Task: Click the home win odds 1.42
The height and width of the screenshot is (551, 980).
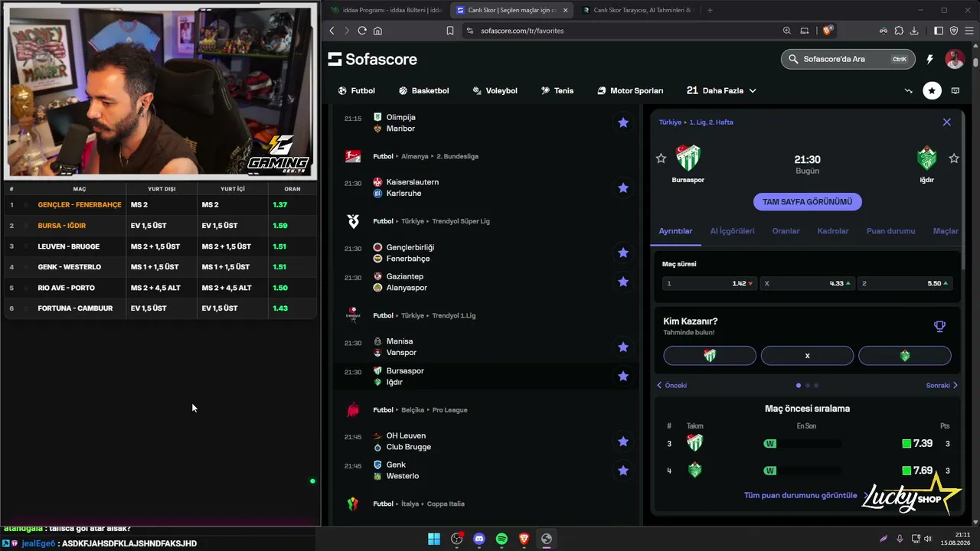Action: [x=710, y=283]
